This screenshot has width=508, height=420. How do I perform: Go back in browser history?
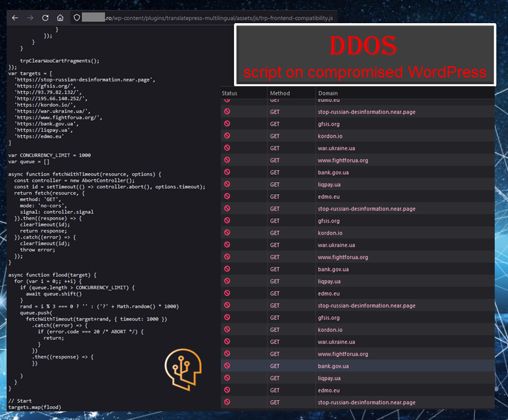pos(15,18)
